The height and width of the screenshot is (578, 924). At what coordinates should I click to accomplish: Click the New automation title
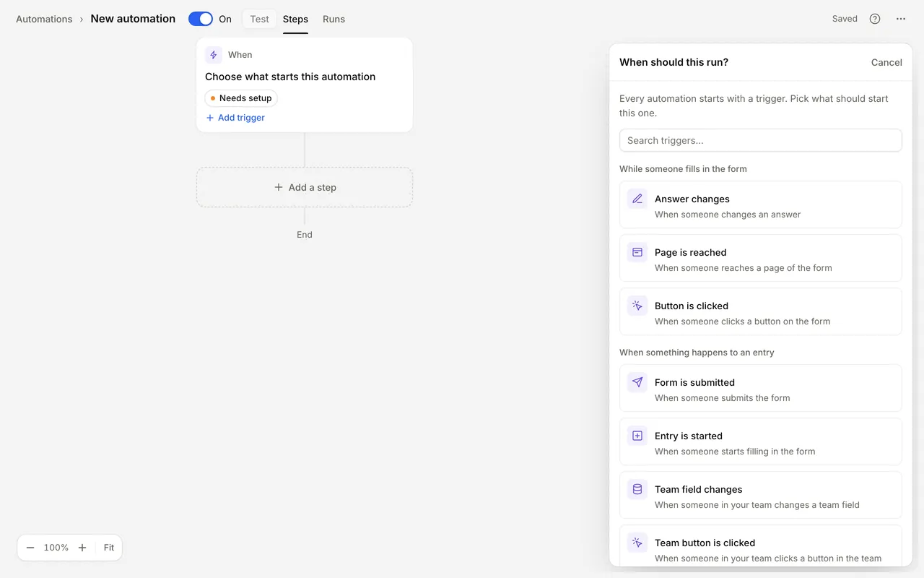pyautogui.click(x=133, y=19)
